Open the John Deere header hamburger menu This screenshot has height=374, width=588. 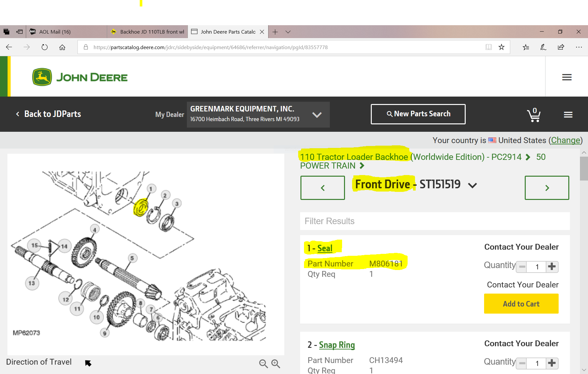point(567,77)
